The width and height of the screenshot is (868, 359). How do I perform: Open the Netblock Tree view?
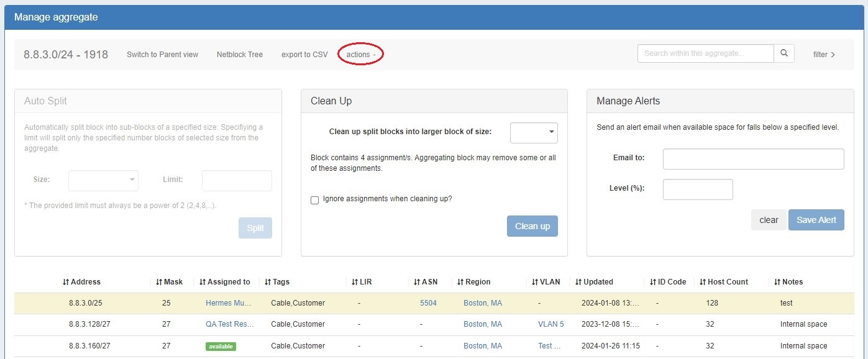pyautogui.click(x=240, y=55)
